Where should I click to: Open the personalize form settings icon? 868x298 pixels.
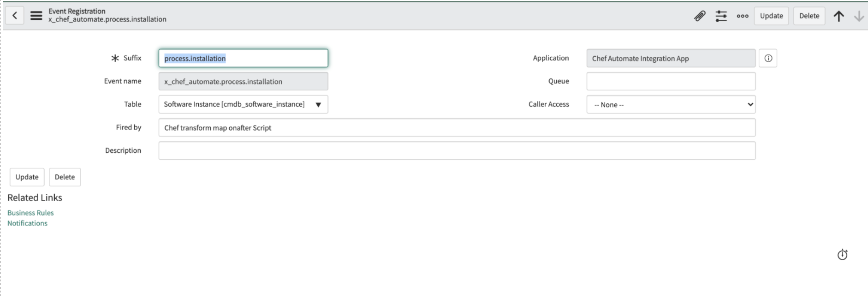[x=721, y=16]
